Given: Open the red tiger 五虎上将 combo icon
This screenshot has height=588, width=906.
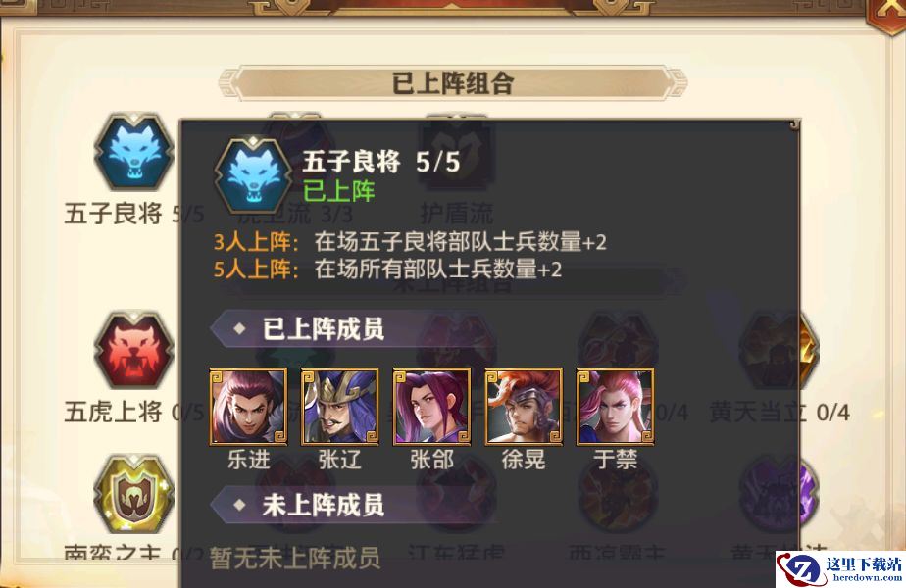Looking at the screenshot, I should (x=134, y=350).
